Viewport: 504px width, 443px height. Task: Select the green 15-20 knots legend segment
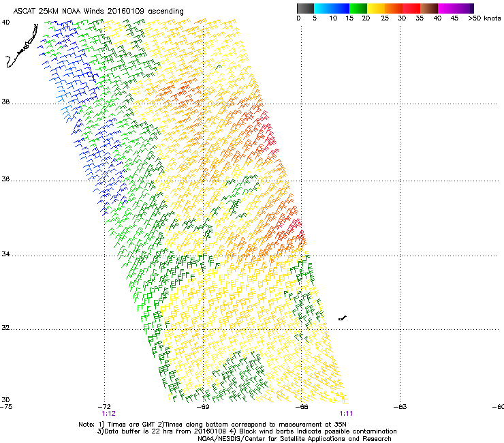[358, 8]
